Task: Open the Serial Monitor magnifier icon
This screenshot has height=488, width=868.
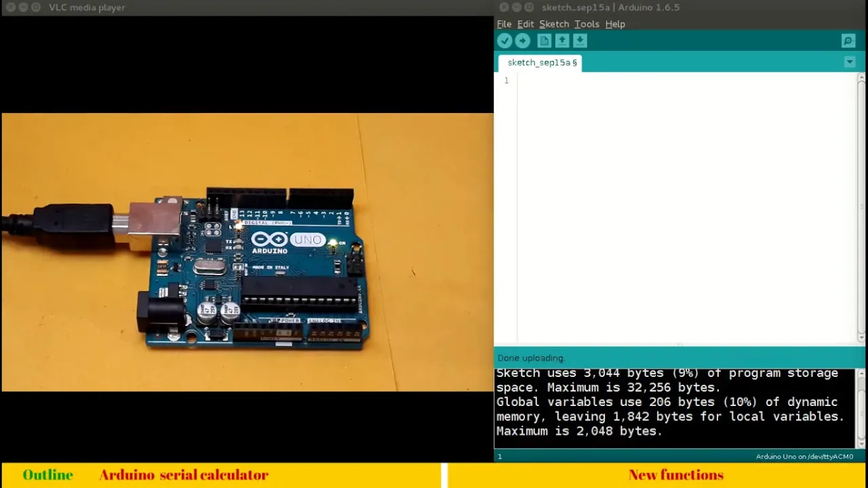Action: pos(848,41)
